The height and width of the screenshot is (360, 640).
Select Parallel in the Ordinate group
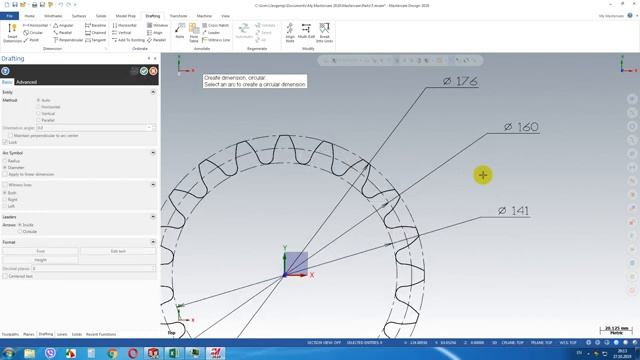point(156,40)
